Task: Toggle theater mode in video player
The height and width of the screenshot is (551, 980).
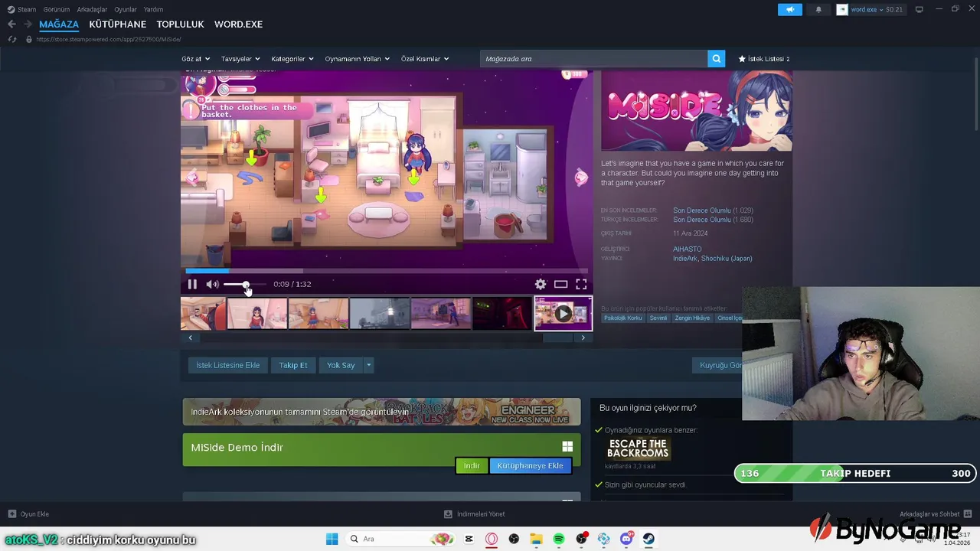Action: (x=561, y=284)
